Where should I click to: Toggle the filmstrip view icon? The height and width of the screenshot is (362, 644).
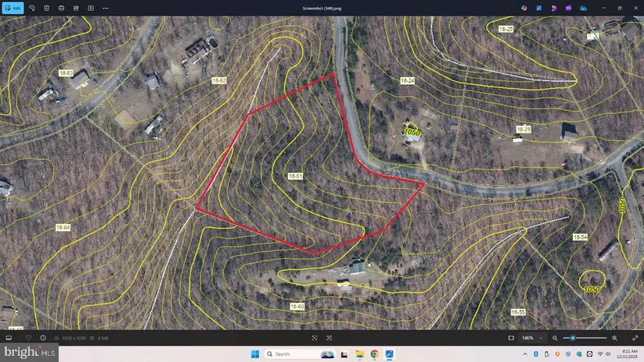click(9, 338)
